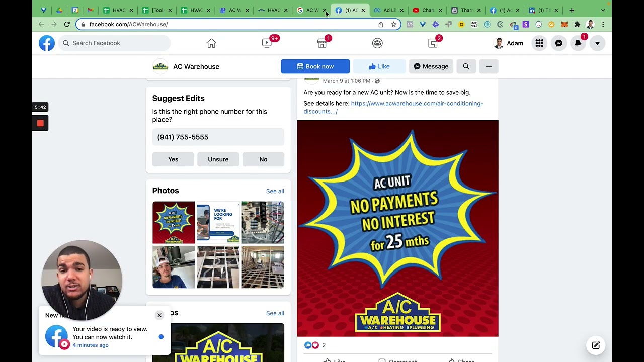Open the Chrome profile avatar icon
The image size is (644, 362).
590,24
